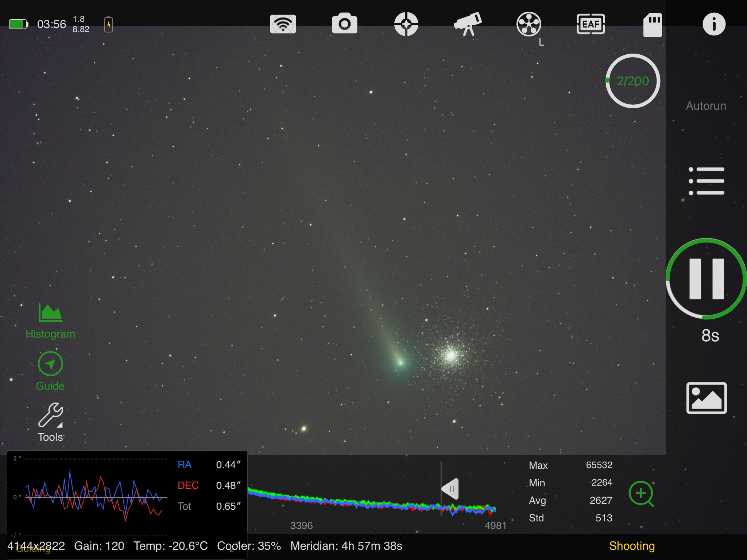747x560 pixels.
Task: Open the Wi-Fi settings icon
Action: click(x=283, y=24)
